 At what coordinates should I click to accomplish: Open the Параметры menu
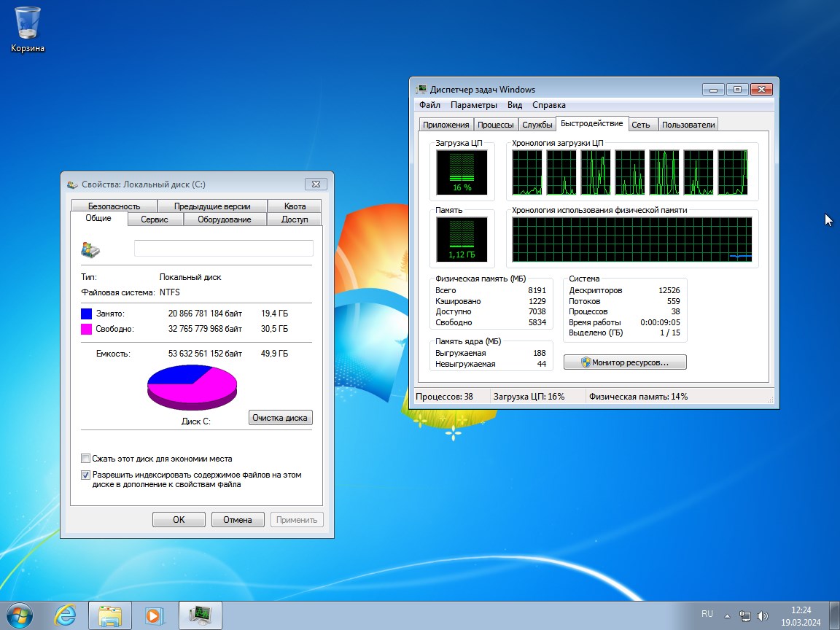click(x=473, y=105)
